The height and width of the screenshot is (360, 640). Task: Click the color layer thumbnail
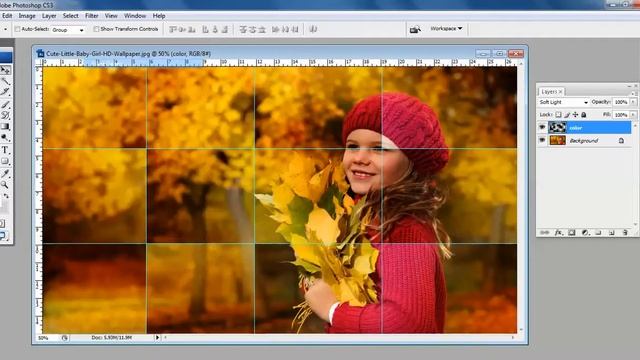(557, 128)
